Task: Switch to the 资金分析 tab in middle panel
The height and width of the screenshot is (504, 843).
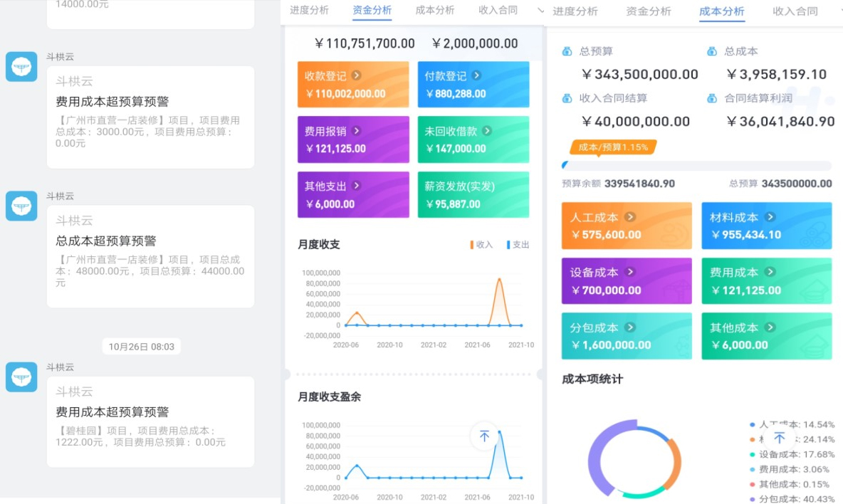Action: click(x=372, y=11)
